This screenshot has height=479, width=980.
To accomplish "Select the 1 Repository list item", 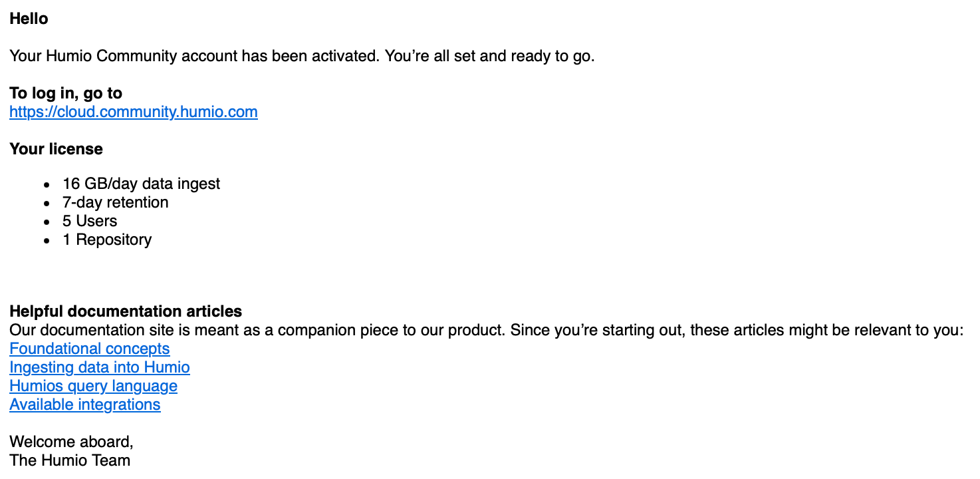I will coord(107,239).
